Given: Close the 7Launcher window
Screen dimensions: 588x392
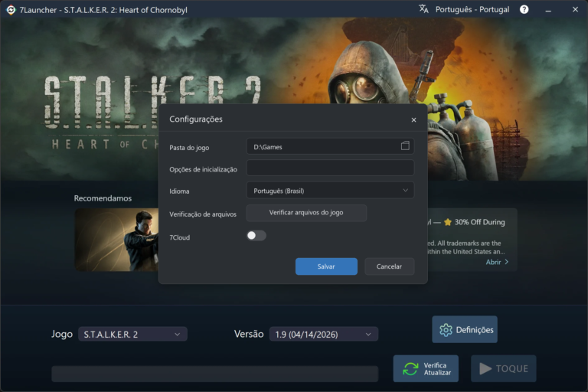Looking at the screenshot, I should point(575,9).
